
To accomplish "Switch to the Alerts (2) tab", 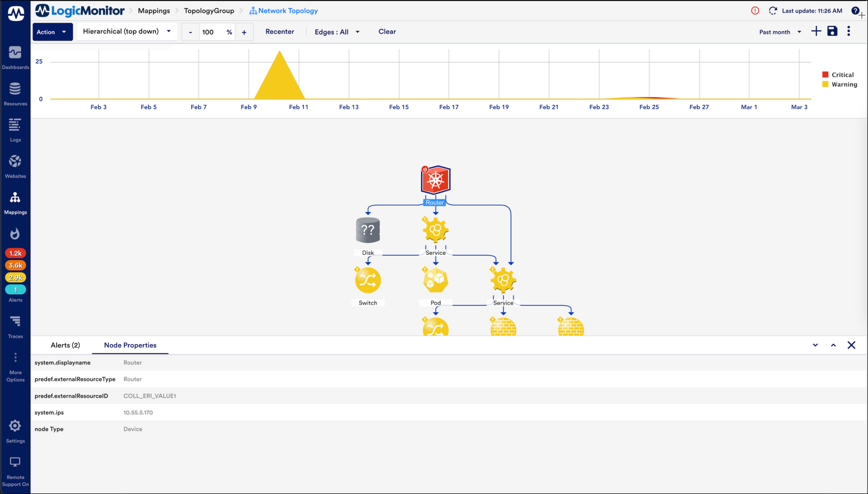I will pyautogui.click(x=65, y=345).
